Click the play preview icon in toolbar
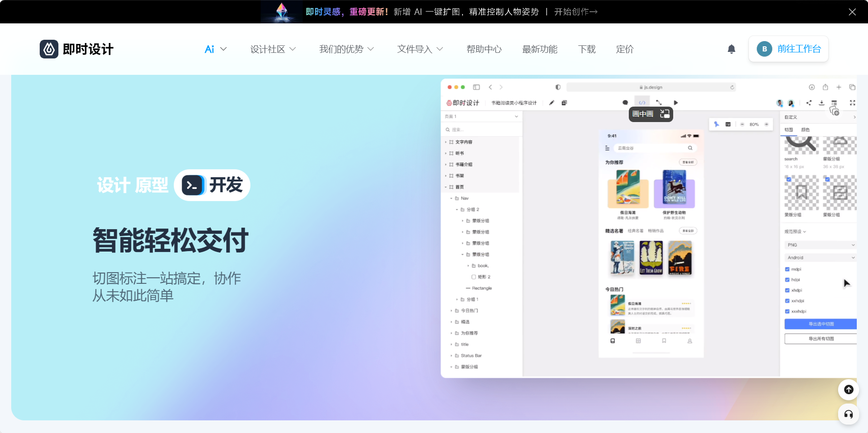This screenshot has width=868, height=433. click(x=676, y=102)
